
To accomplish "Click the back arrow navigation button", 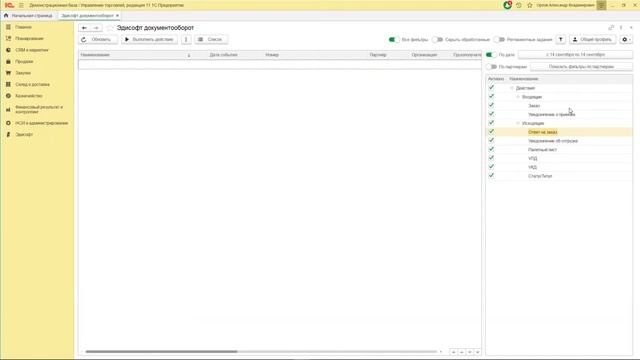I will [84, 28].
